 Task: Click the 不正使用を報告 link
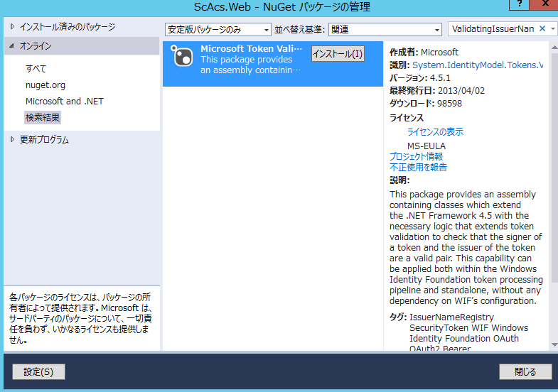418,168
